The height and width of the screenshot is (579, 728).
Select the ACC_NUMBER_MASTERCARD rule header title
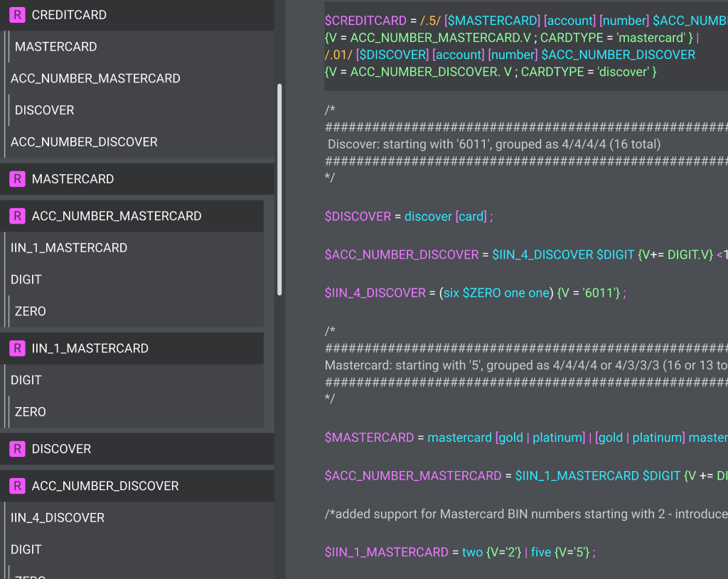tap(117, 216)
